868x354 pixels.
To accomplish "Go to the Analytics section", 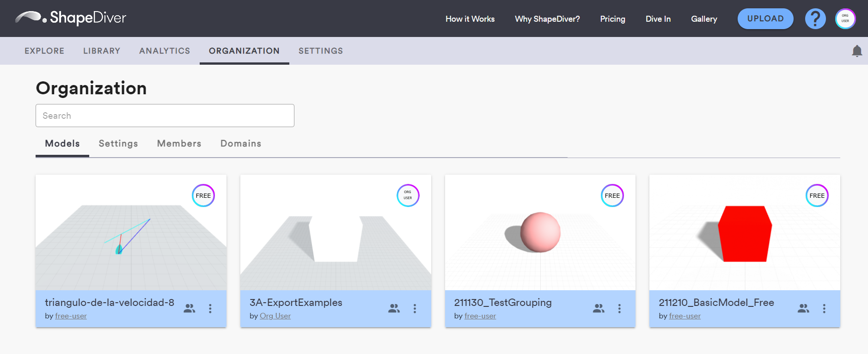I will point(165,51).
